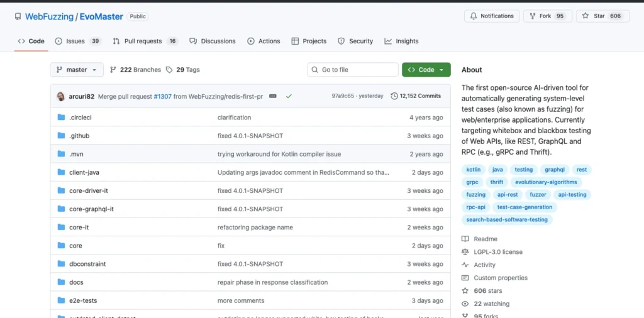
Task: Select the test-case-generation topic tag
Action: 525,207
